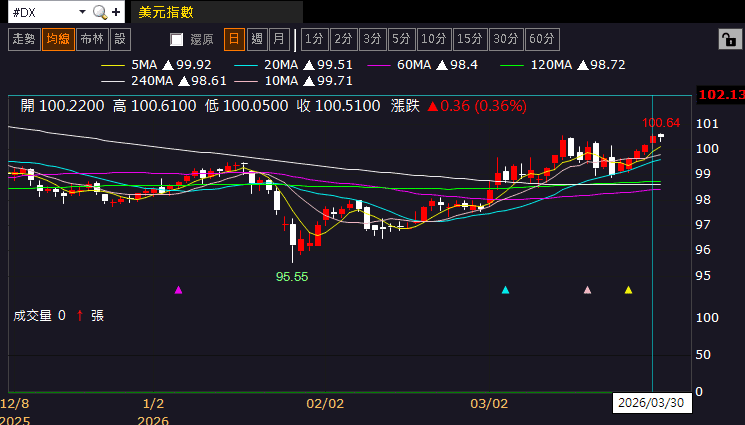Click the 2026/03/30 date label
This screenshot has width=745, height=425.
coord(651,403)
